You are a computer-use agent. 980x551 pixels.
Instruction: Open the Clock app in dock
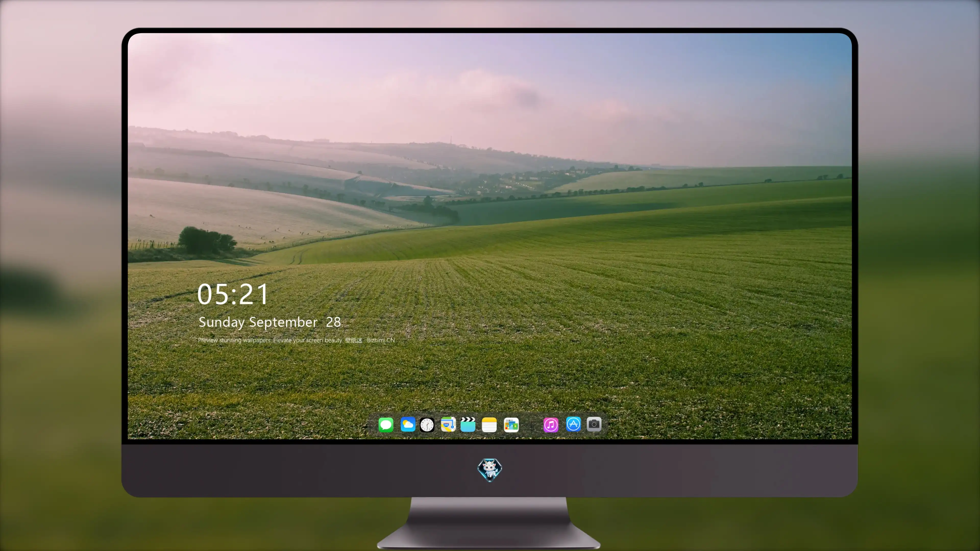click(x=427, y=424)
